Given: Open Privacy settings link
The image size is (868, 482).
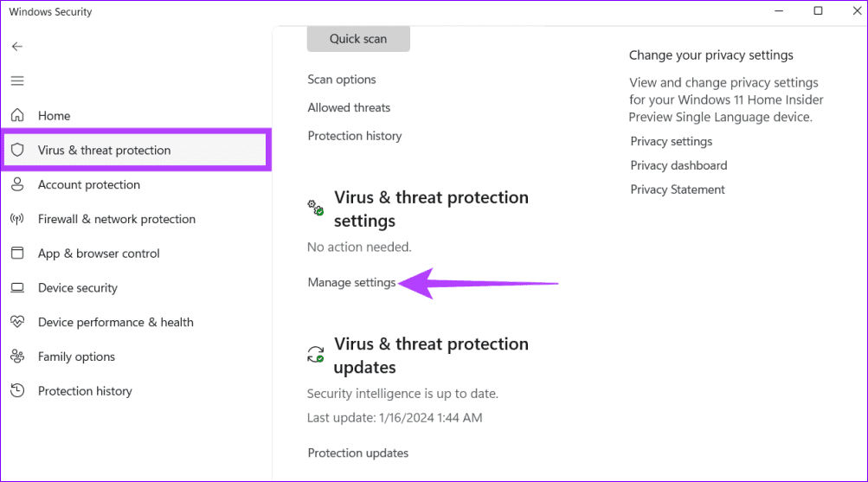Looking at the screenshot, I should (671, 142).
